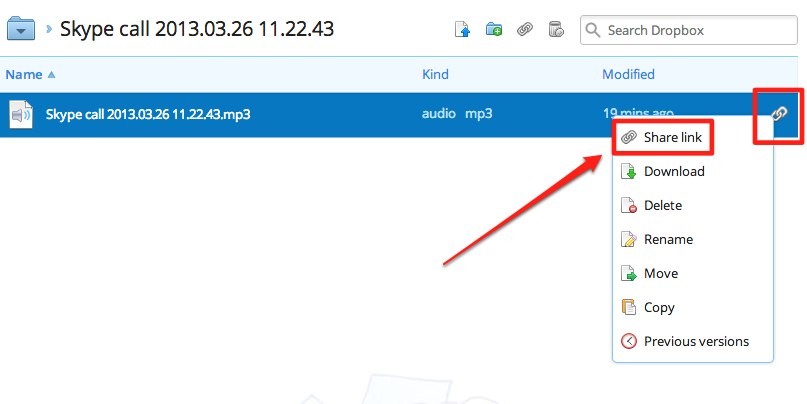Sort by the Kind column header
Image resolution: width=807 pixels, height=404 pixels.
click(435, 75)
